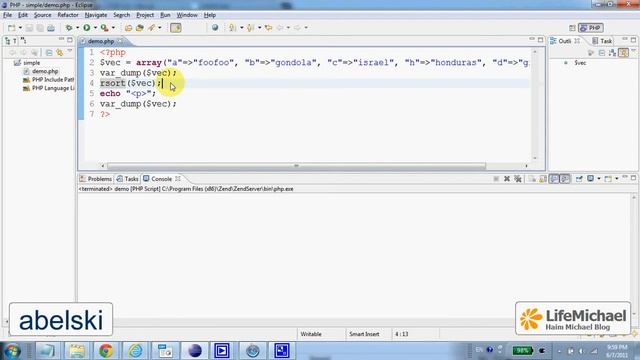Switch to the Outline view tab
The width and height of the screenshot is (640, 360).
tap(565, 41)
